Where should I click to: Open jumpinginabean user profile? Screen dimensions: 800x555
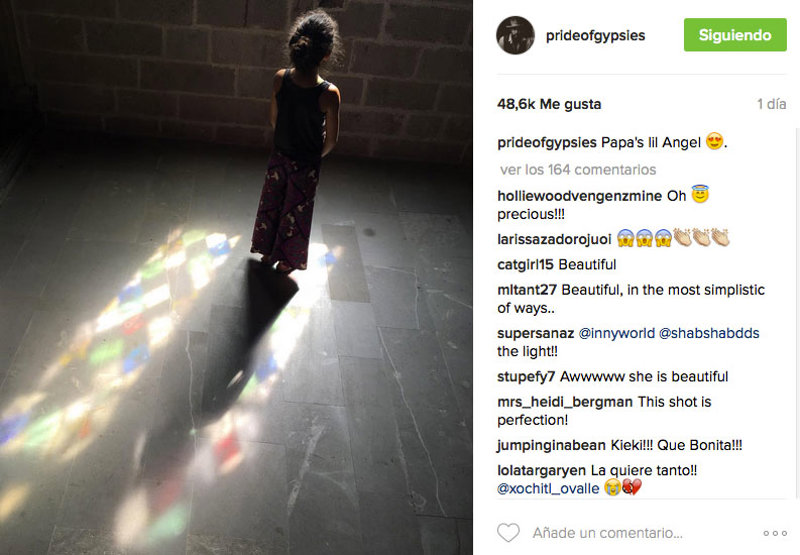552,445
